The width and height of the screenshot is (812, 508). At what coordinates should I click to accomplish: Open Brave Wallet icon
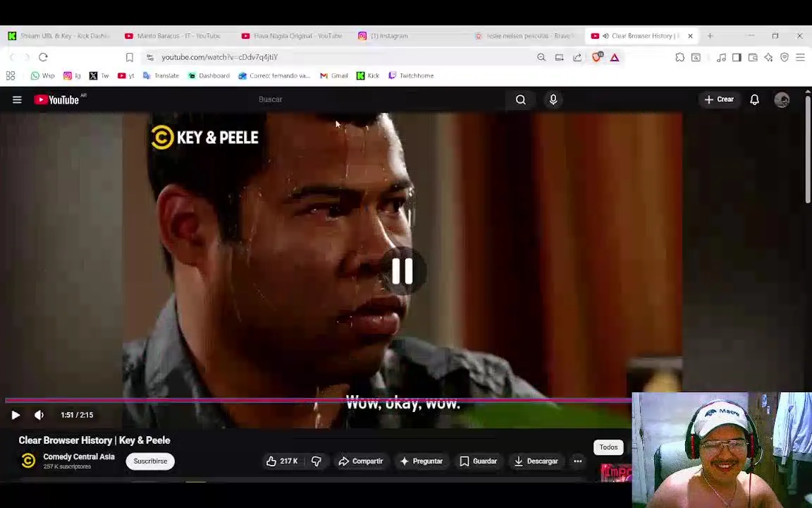pos(753,58)
